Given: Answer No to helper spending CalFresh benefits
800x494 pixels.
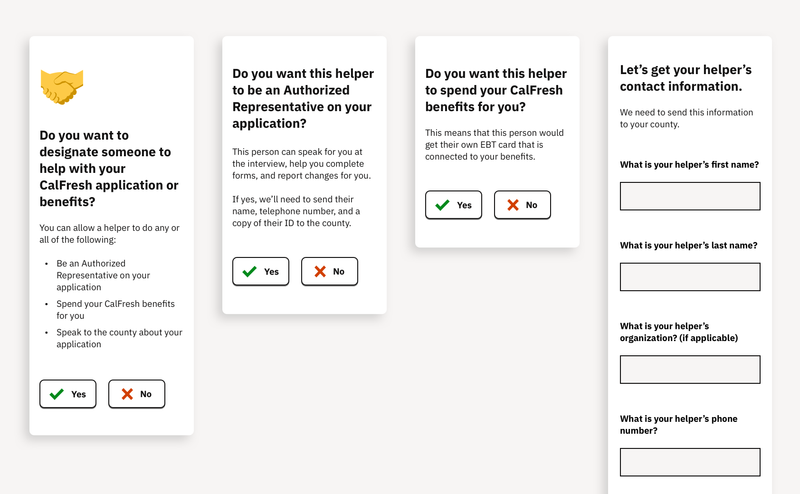Looking at the screenshot, I should tap(522, 205).
